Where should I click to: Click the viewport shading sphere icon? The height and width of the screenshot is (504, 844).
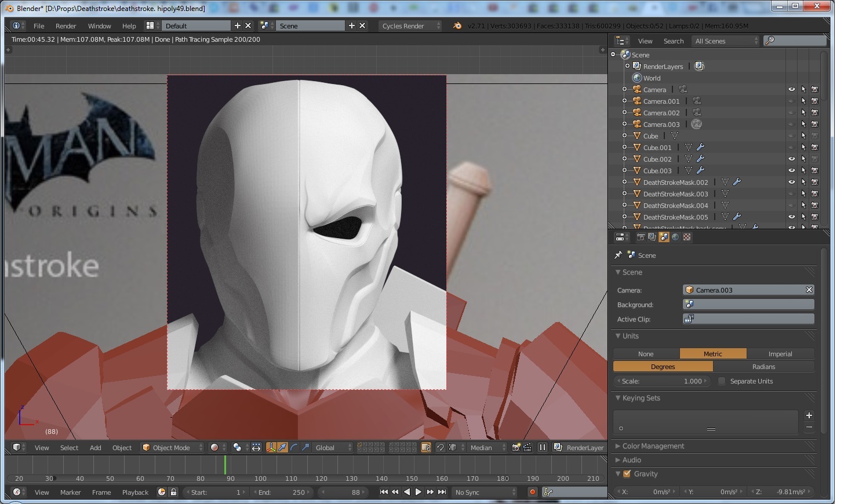coord(214,447)
